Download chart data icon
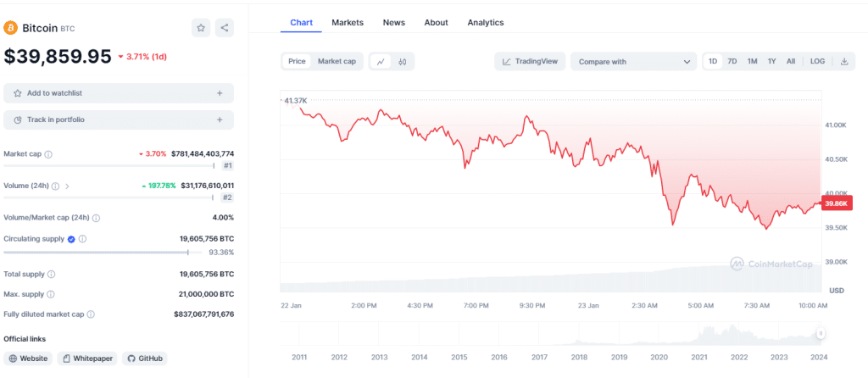868x378 pixels. click(844, 61)
